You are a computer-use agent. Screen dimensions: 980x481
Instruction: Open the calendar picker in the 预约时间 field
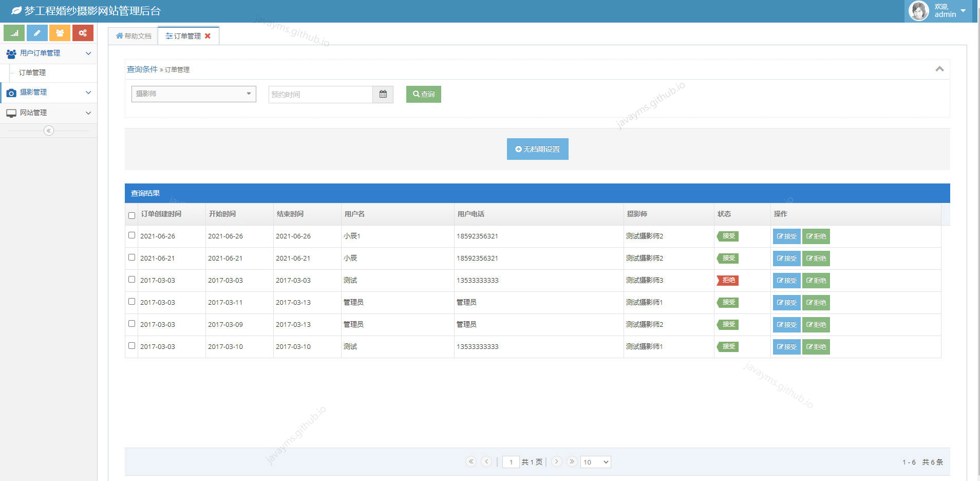pos(383,94)
